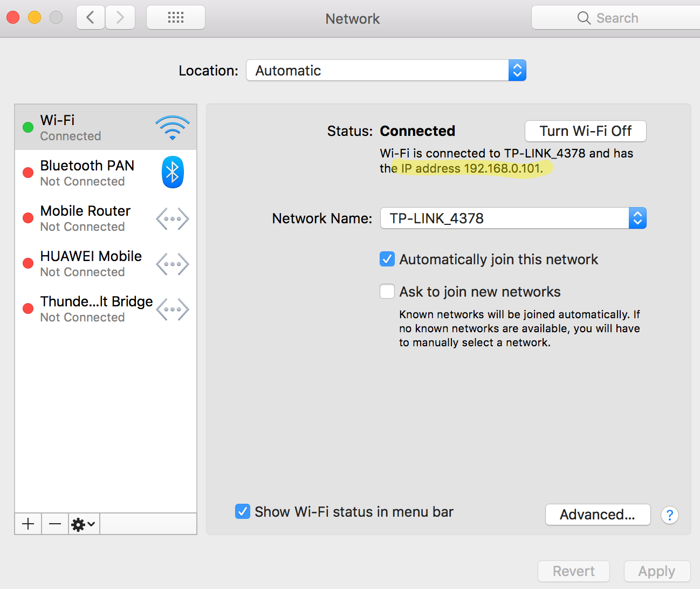Click the Connected status text

click(417, 131)
